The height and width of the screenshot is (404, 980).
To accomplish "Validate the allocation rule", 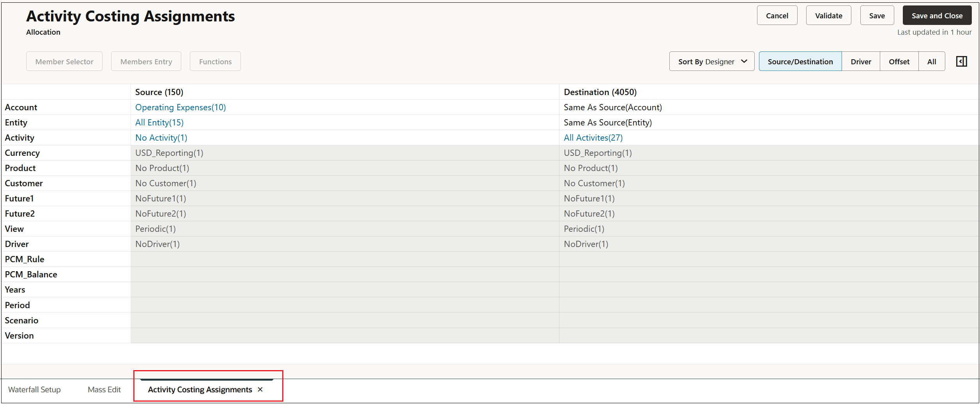I will coord(828,15).
